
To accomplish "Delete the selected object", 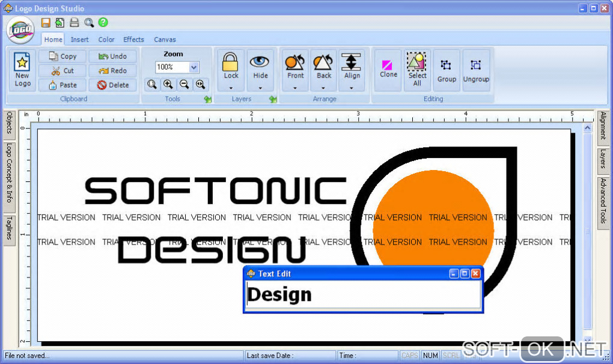I will point(112,85).
